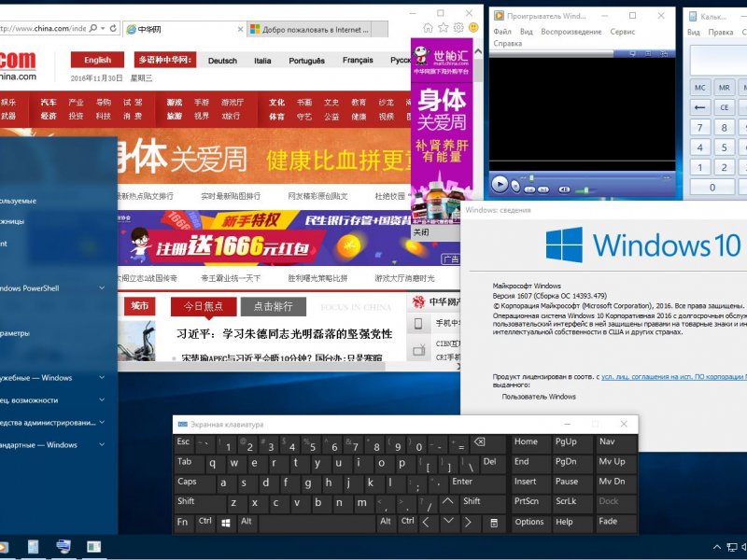Image resolution: width=747 pixels, height=560 pixels.
Task: Open the Français language link
Action: coord(358,60)
